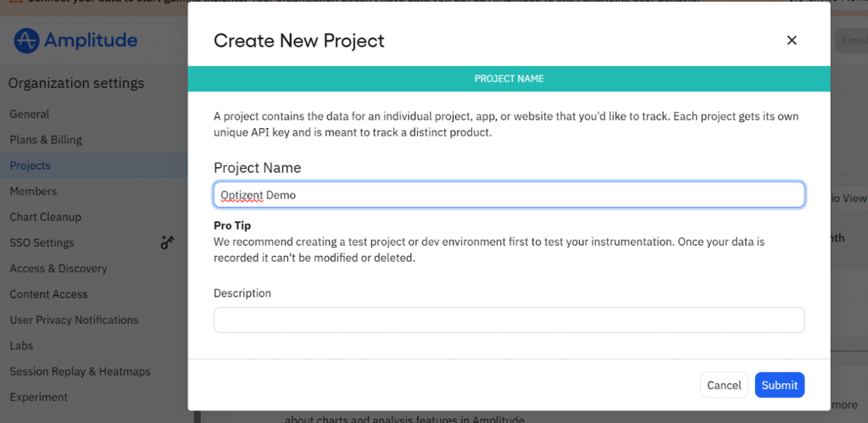The width and height of the screenshot is (868, 423).
Task: Close the Create New Project dialog
Action: pyautogui.click(x=792, y=41)
